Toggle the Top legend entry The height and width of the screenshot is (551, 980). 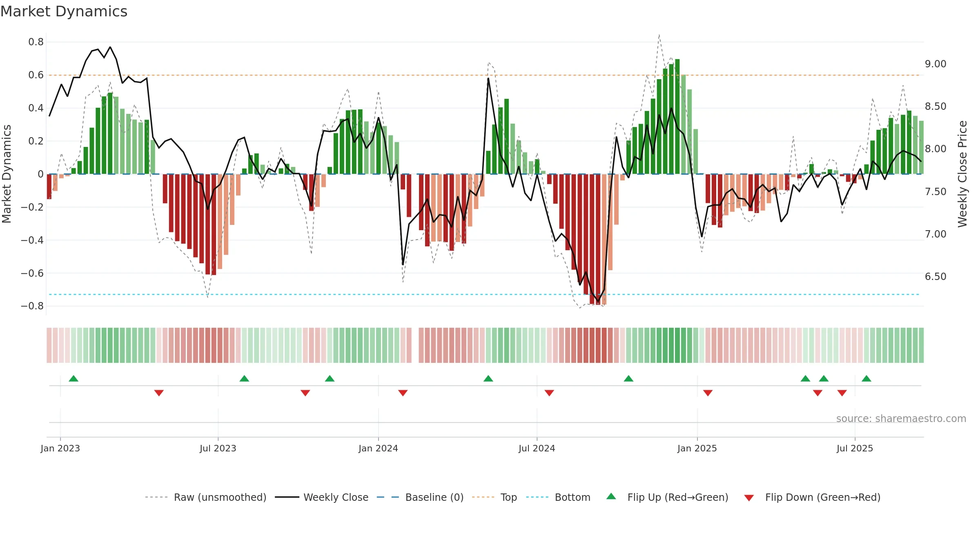494,497
